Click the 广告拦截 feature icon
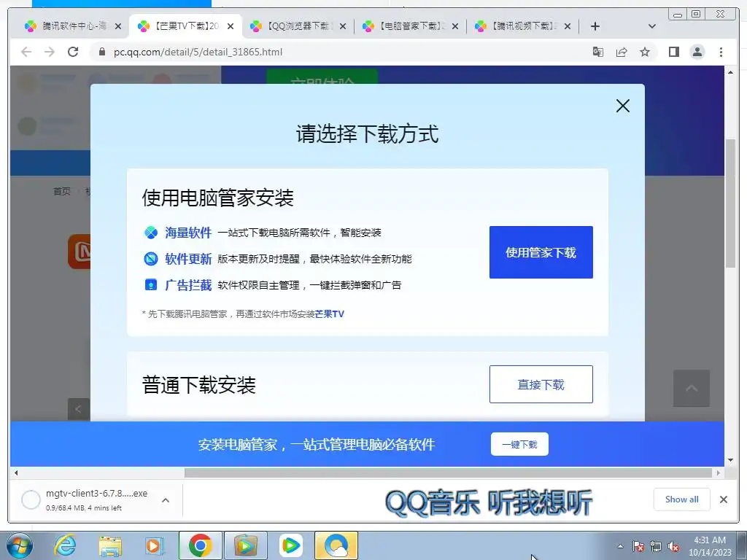Image resolution: width=747 pixels, height=560 pixels. pyautogui.click(x=151, y=285)
